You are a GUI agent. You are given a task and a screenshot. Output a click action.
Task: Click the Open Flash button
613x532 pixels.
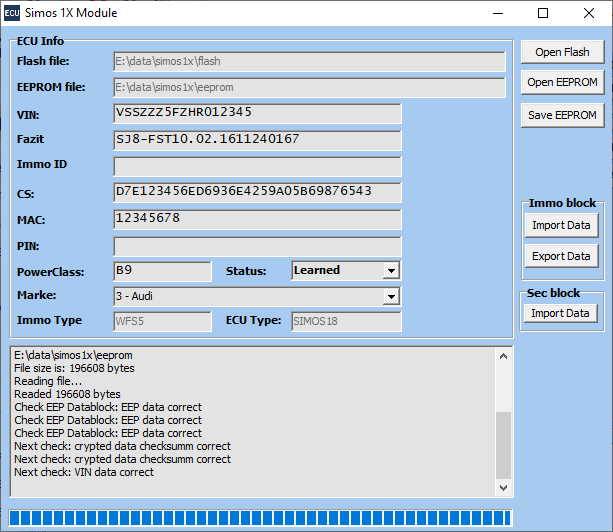pyautogui.click(x=562, y=52)
